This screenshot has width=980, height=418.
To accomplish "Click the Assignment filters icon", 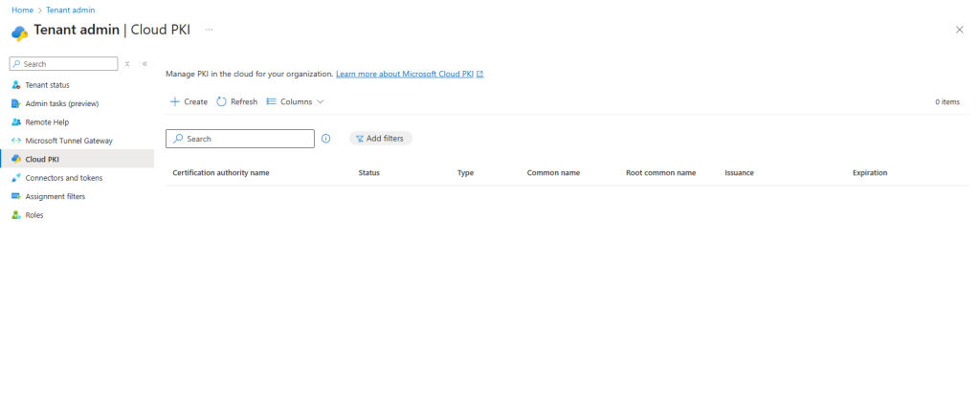I will [16, 196].
